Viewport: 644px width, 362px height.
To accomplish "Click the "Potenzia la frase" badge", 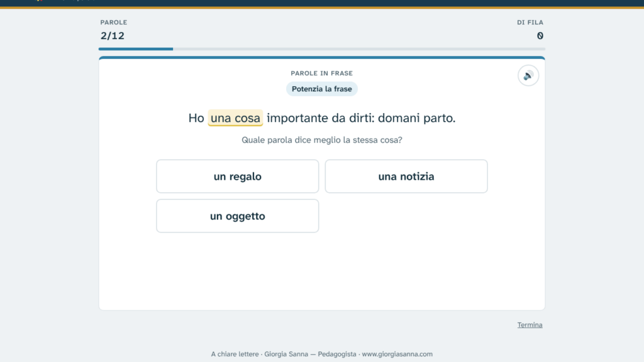I will pos(321,89).
